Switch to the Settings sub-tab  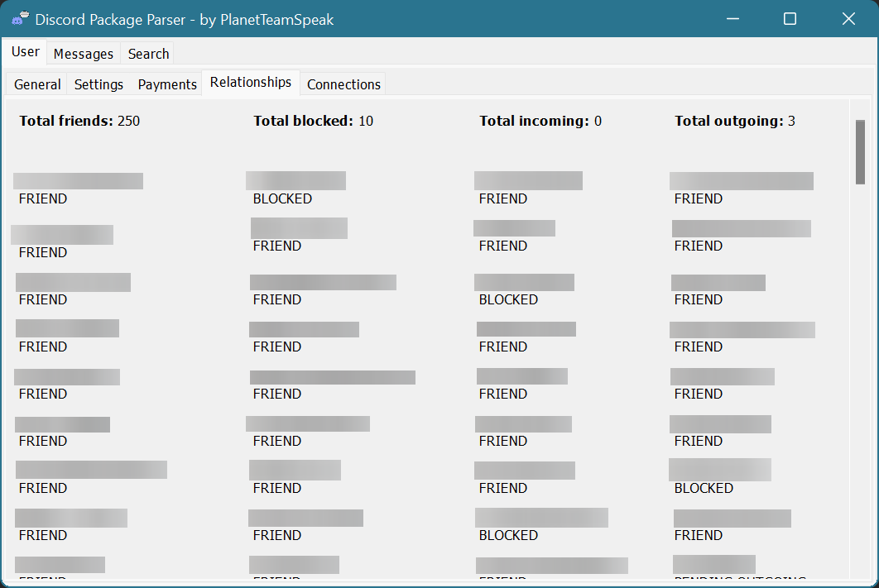(x=98, y=84)
